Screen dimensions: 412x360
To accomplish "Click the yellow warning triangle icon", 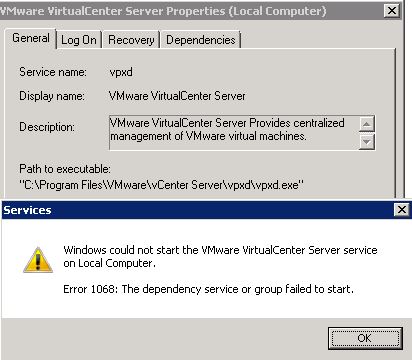I will tap(38, 260).
